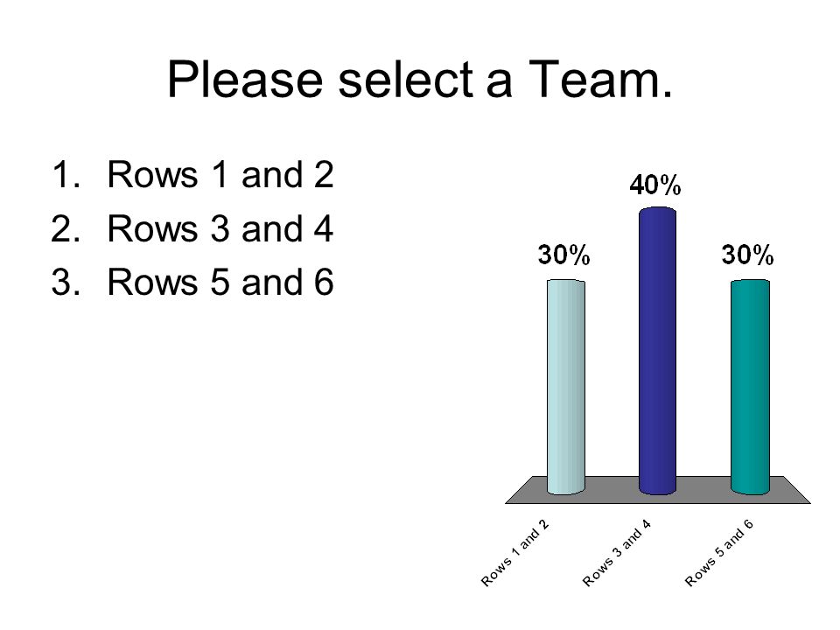Click the 'Rows 1 and 2' chart axis label
This screenshot has width=840, height=630.
[514, 553]
